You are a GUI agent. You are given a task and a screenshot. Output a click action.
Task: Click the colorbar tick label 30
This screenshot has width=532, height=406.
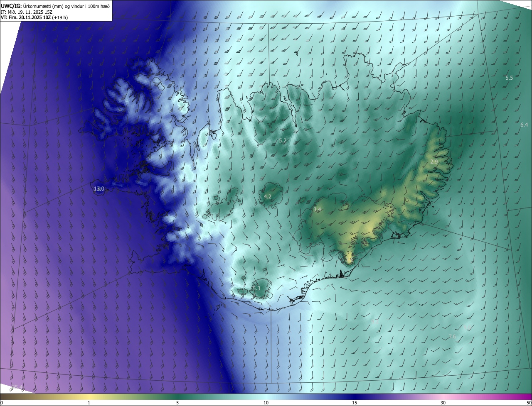[443, 403]
